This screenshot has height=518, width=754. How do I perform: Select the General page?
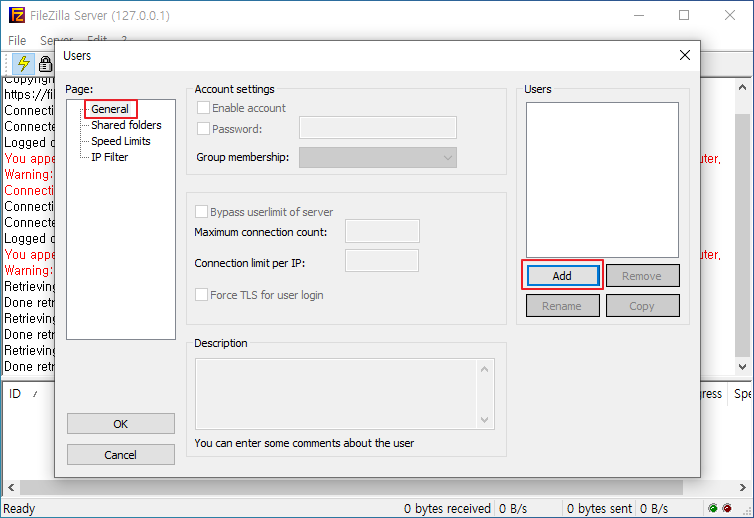pyautogui.click(x=110, y=109)
